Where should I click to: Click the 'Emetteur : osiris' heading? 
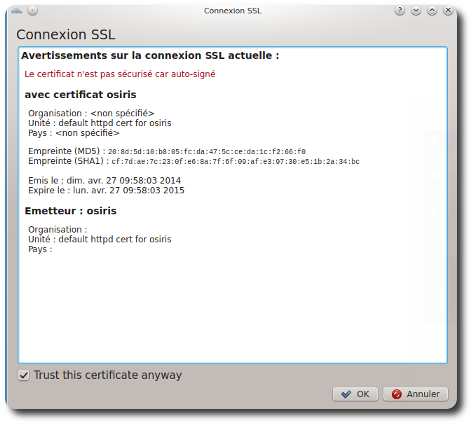(x=71, y=211)
